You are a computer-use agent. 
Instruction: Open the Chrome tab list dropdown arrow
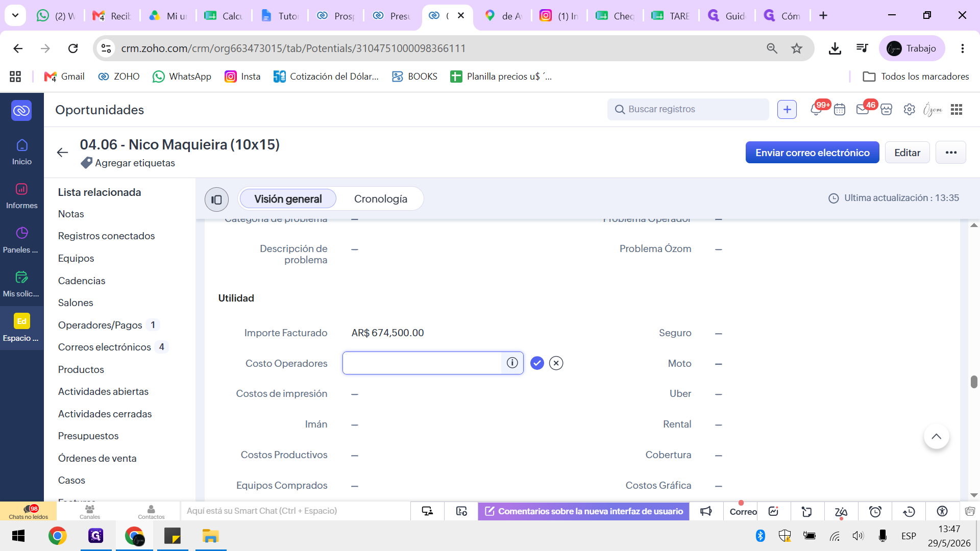[x=15, y=16]
